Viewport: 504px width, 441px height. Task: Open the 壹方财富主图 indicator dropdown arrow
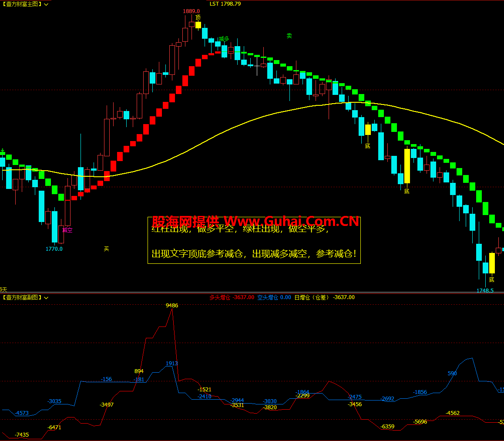[46, 4]
